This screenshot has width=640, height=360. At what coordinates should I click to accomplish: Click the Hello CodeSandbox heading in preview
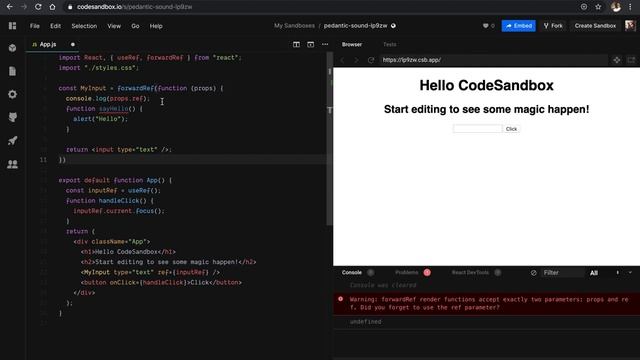point(487,85)
